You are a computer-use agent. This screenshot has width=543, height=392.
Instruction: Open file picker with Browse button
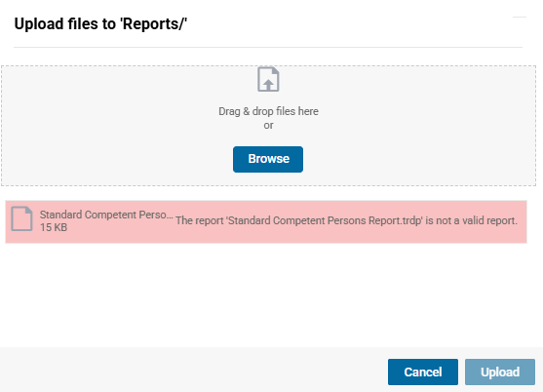click(x=268, y=159)
